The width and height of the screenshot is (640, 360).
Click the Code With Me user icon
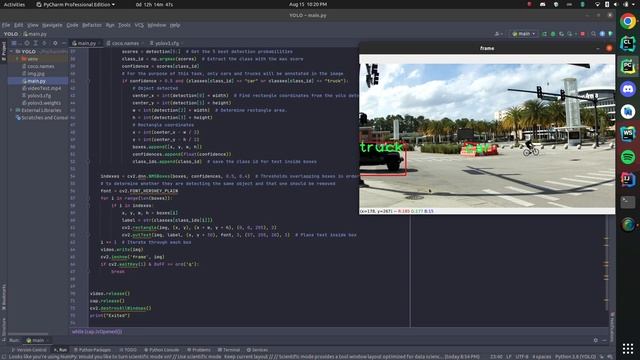(498, 34)
